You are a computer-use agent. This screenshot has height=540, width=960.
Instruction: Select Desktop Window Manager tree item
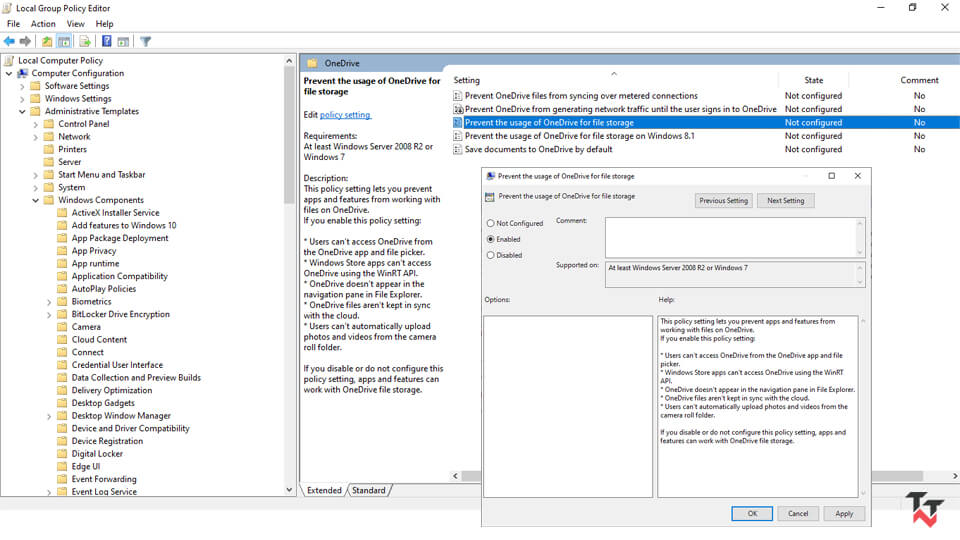[121, 416]
